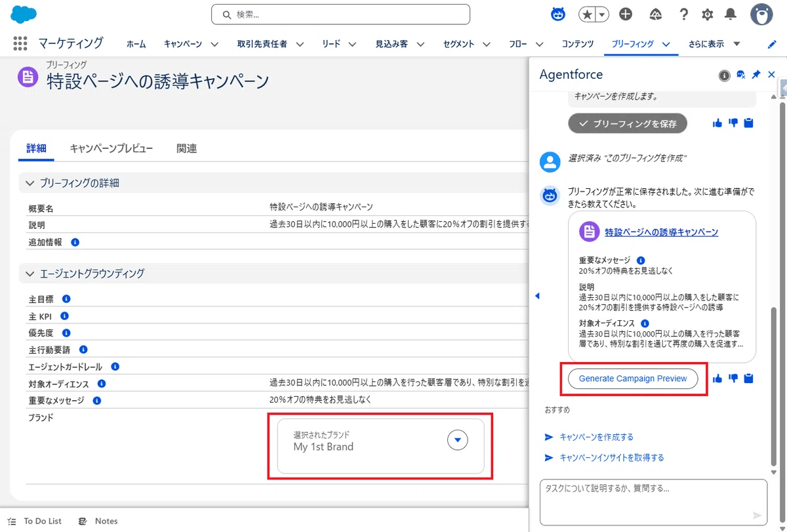Go to コンテンツ nav tab

578,44
